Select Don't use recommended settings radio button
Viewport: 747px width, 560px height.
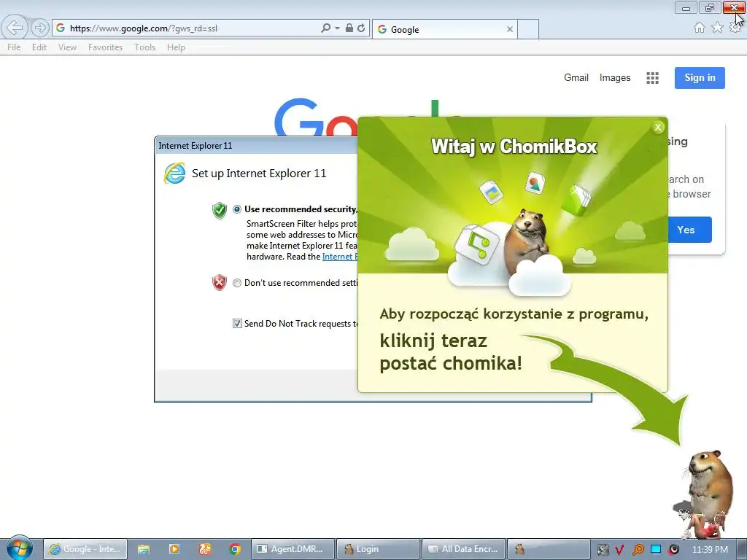click(237, 283)
